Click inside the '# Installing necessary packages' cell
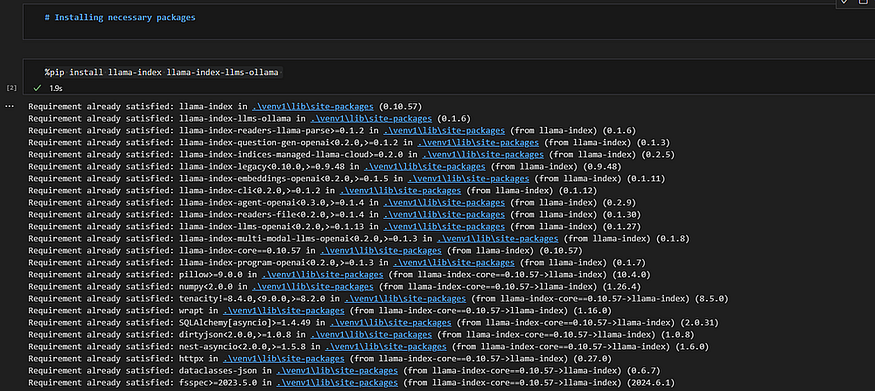The image size is (875, 391). click(449, 22)
